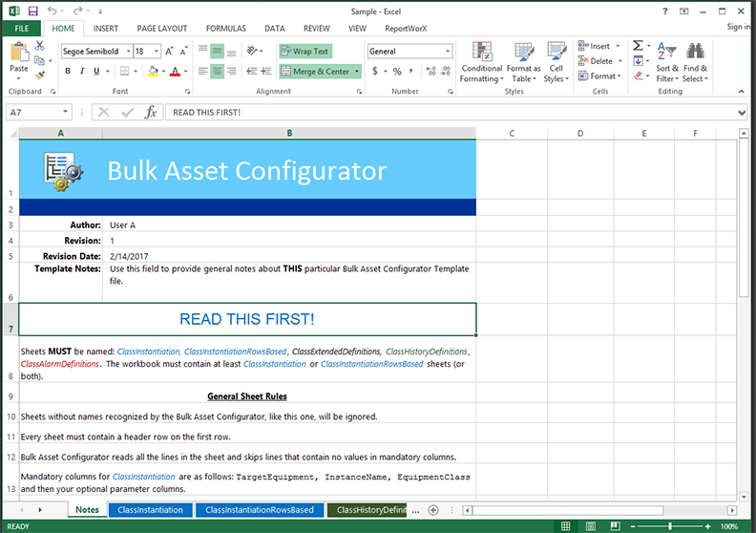Click the AutoSum sigma icon
756x533 pixels.
click(x=637, y=46)
